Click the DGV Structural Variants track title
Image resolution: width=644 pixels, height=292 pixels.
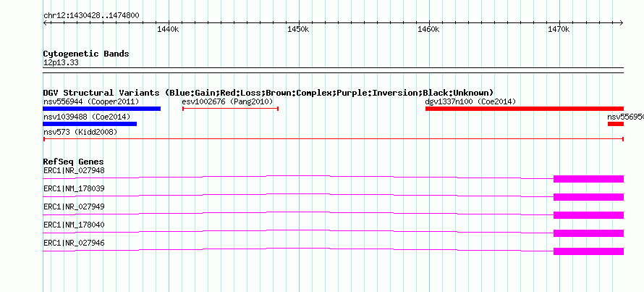point(268,93)
